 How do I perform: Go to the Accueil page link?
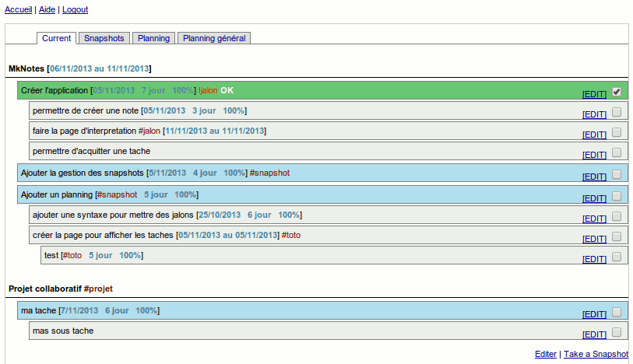pos(19,9)
